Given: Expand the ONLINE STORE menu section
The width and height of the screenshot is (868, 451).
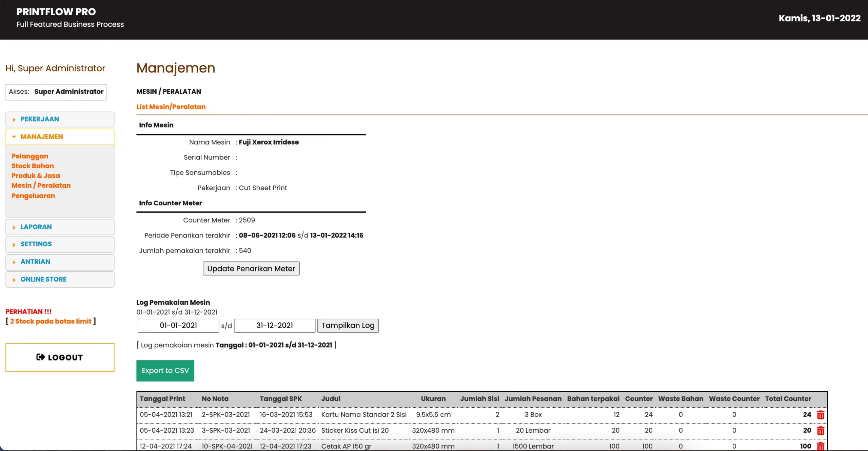Looking at the screenshot, I should [x=60, y=280].
